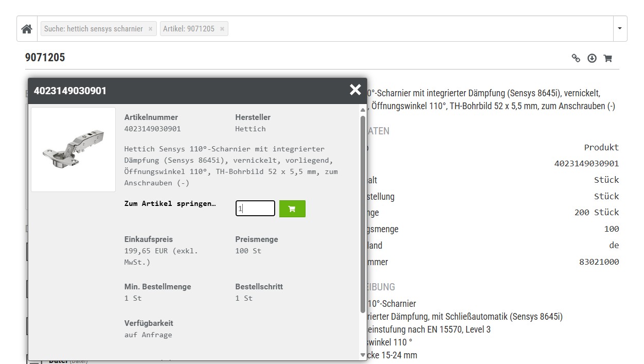Go to the home page icon
Image resolution: width=644 pixels, height=364 pixels.
tap(27, 29)
